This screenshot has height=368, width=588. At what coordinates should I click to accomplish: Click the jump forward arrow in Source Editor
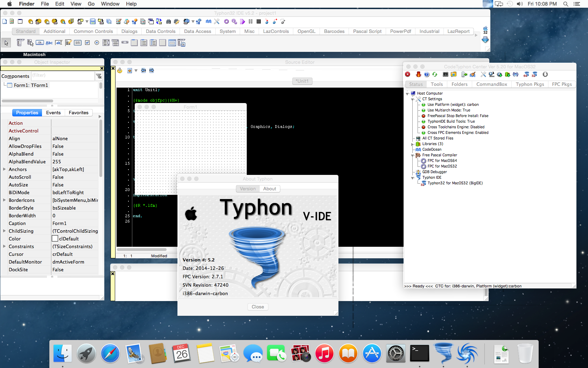[152, 70]
